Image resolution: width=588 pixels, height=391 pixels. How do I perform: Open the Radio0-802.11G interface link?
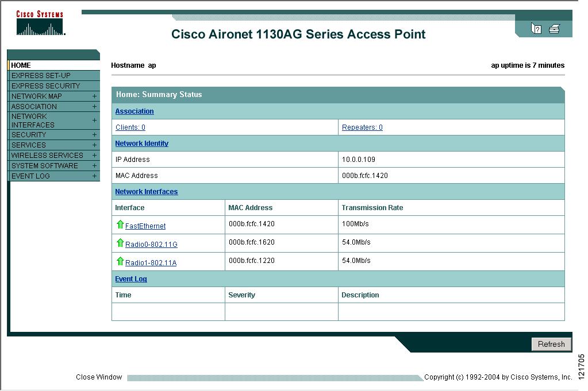[x=152, y=245]
